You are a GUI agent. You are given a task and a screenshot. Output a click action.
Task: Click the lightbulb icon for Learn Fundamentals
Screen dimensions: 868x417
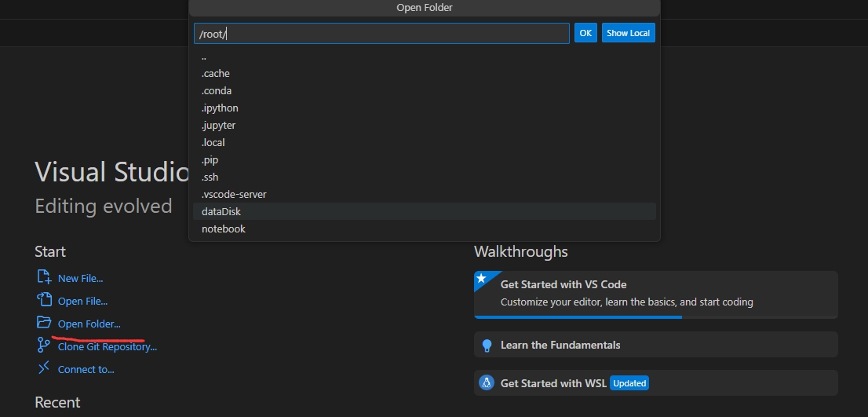coord(487,345)
